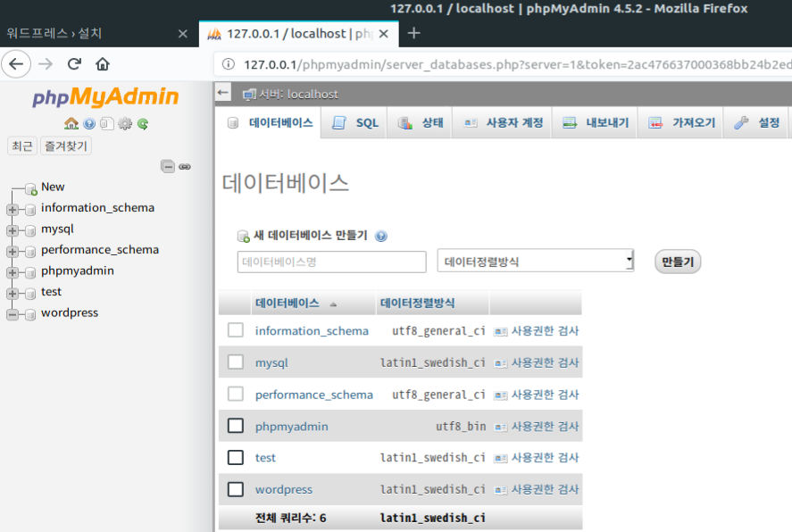Sort by the 데이터베이스 column header

click(x=288, y=303)
